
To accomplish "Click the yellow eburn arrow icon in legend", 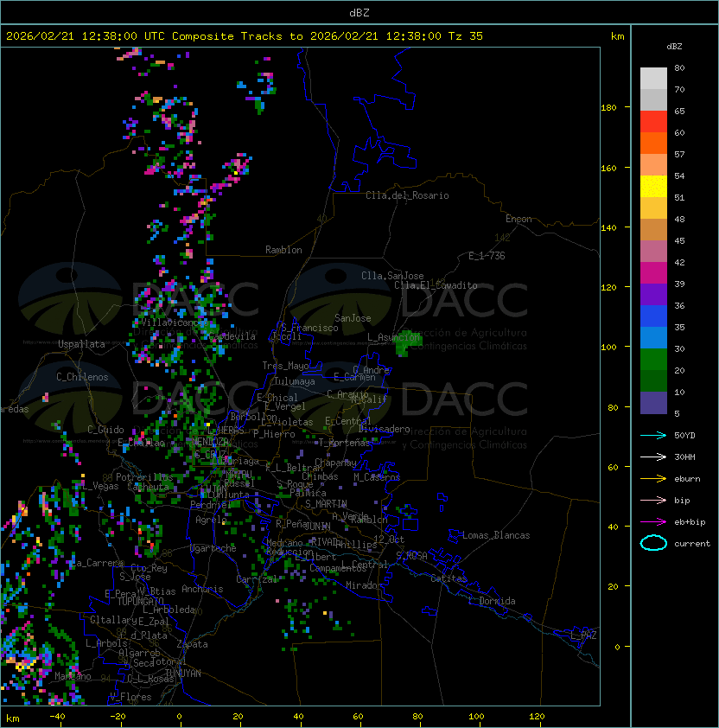I will click(653, 479).
